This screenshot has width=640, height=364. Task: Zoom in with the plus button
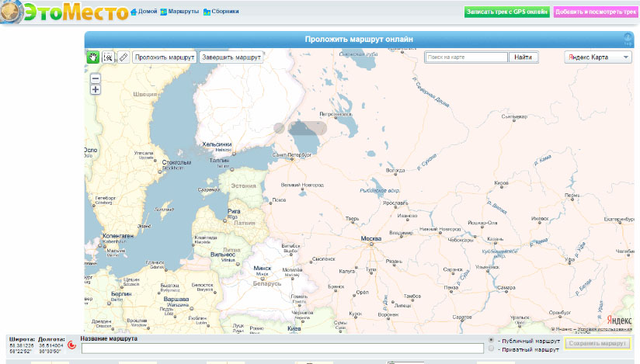96,89
